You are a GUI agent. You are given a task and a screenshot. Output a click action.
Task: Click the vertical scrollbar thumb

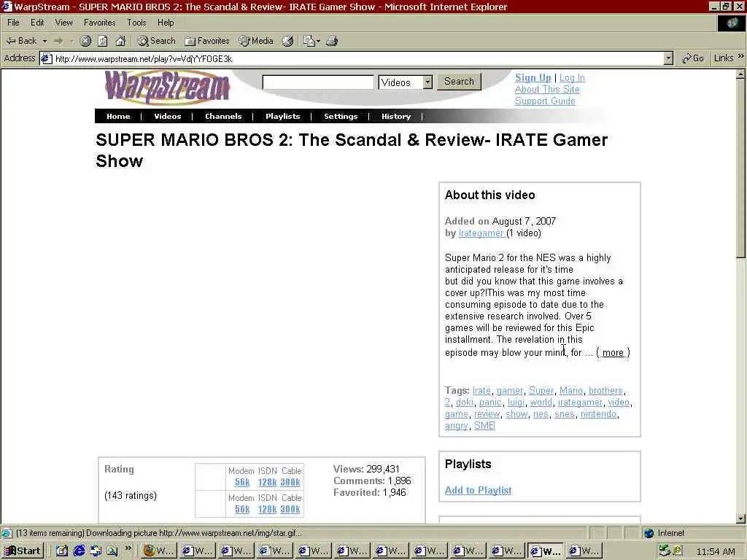[740, 168]
